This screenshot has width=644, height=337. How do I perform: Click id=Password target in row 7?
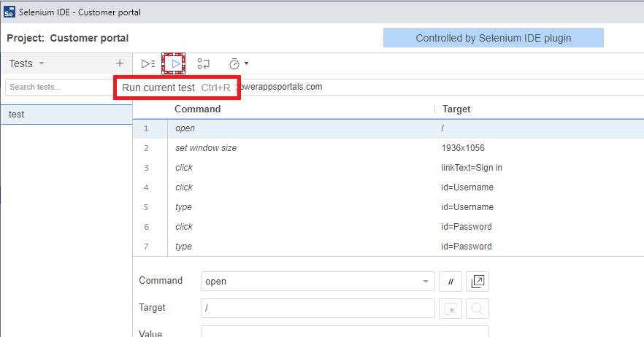click(x=466, y=247)
